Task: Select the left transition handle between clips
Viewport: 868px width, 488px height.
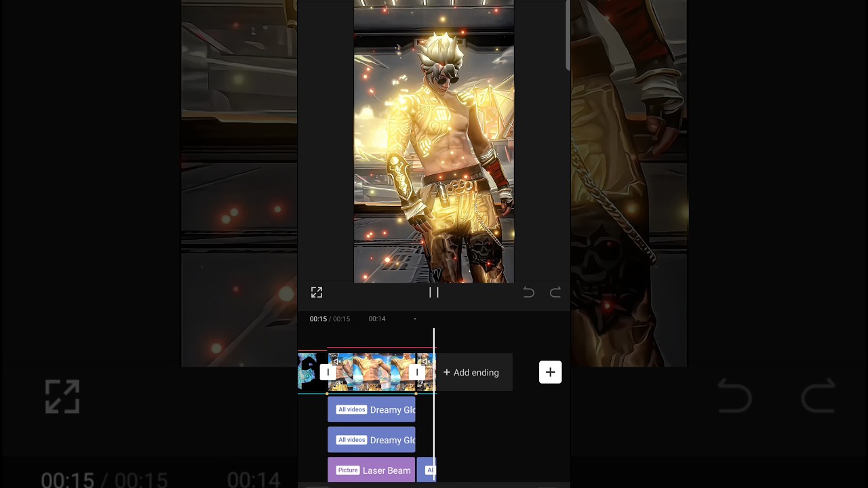Action: tap(328, 372)
